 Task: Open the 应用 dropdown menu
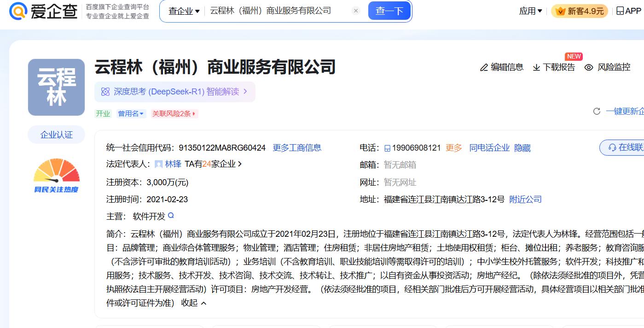[530, 11]
